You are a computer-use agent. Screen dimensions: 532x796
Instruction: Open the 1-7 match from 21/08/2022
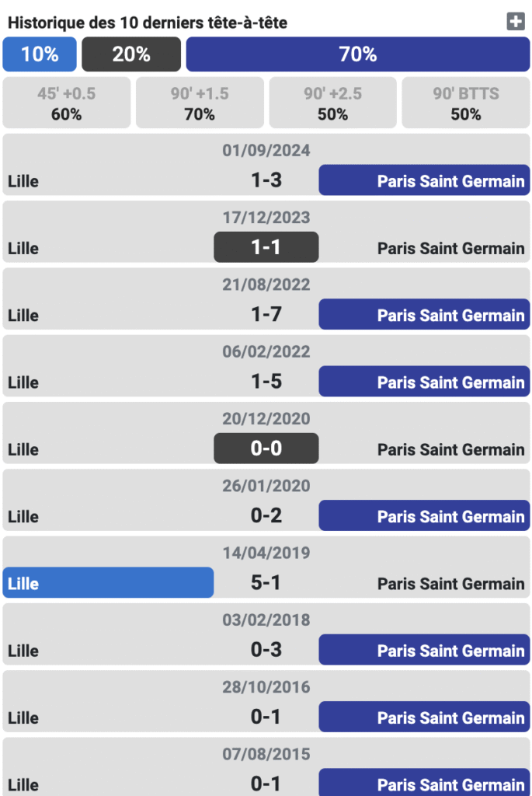point(266,315)
